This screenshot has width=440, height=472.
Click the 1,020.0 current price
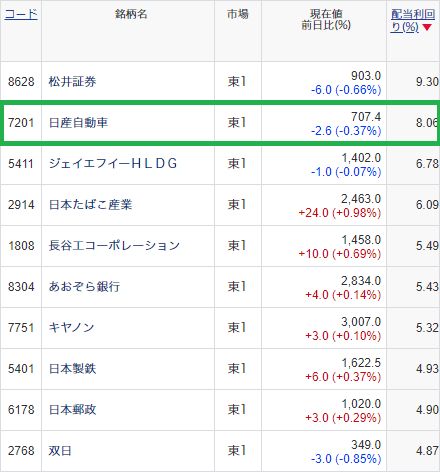(x=361, y=404)
